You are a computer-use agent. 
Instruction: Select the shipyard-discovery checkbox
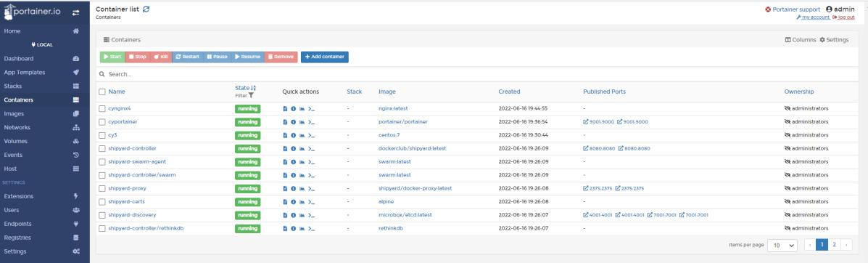[x=102, y=215]
